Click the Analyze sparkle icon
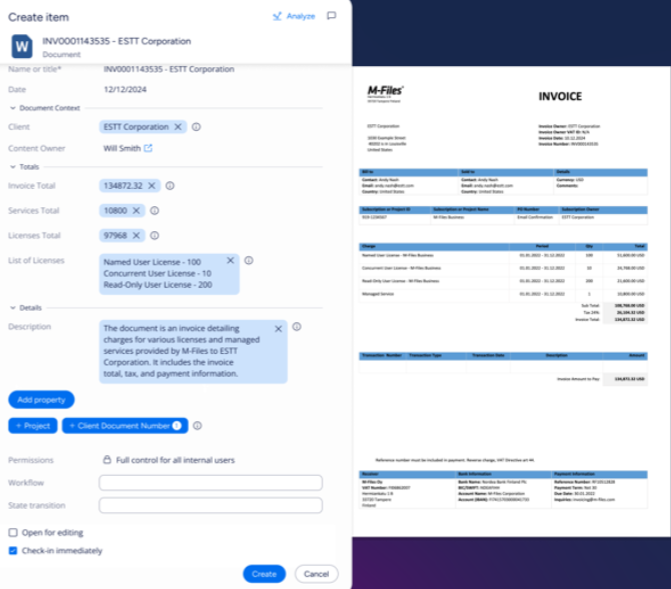The image size is (671, 589). (x=277, y=16)
